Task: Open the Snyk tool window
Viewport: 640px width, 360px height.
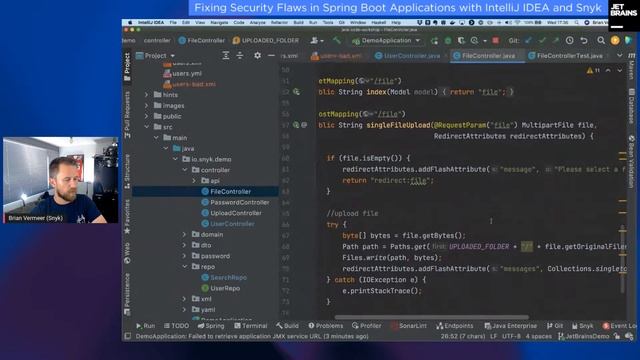Action: pyautogui.click(x=582, y=326)
